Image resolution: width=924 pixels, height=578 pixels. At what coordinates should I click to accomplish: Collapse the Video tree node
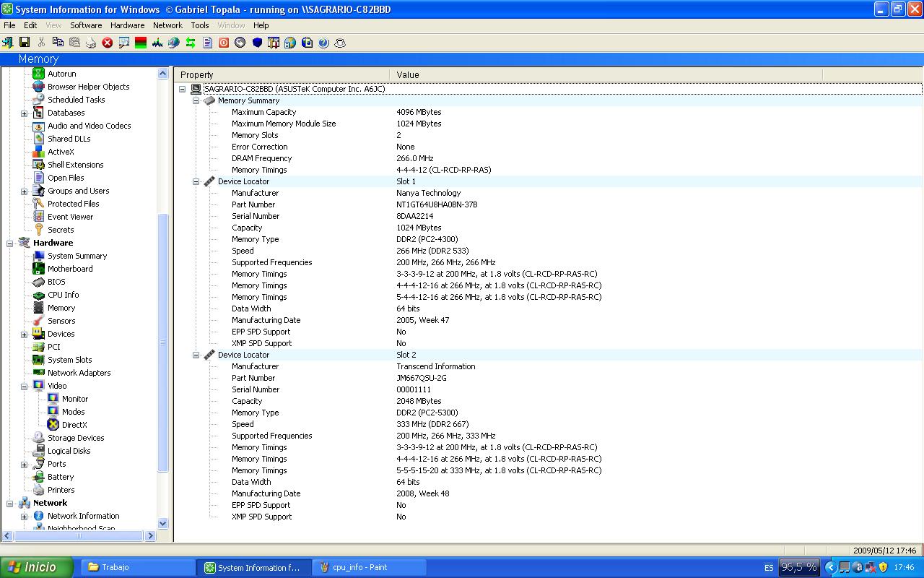tap(24, 387)
